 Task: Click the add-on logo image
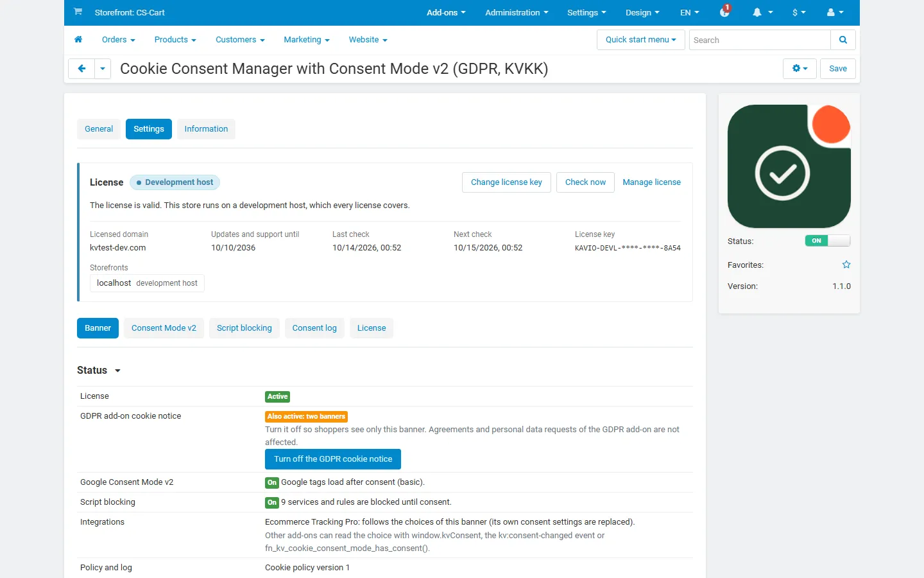(x=789, y=166)
